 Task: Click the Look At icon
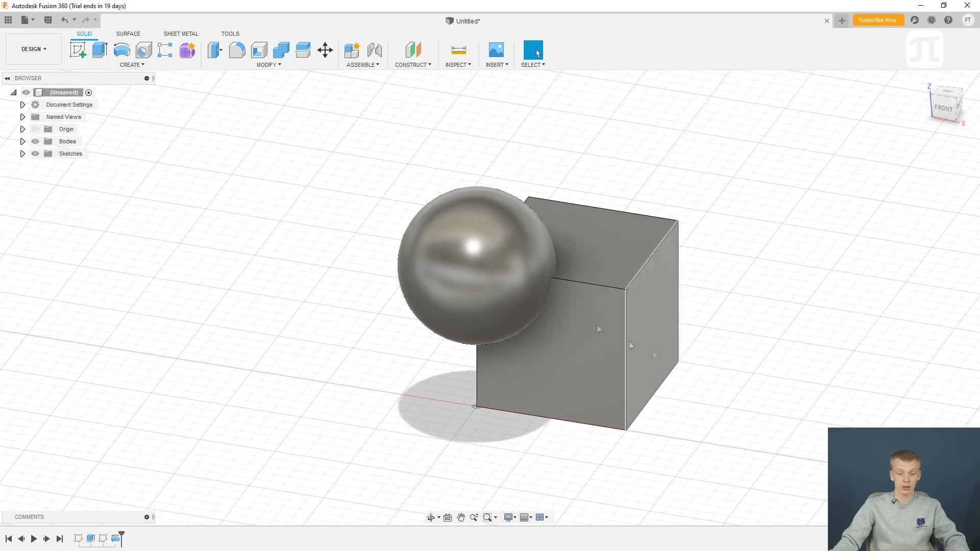click(x=448, y=517)
